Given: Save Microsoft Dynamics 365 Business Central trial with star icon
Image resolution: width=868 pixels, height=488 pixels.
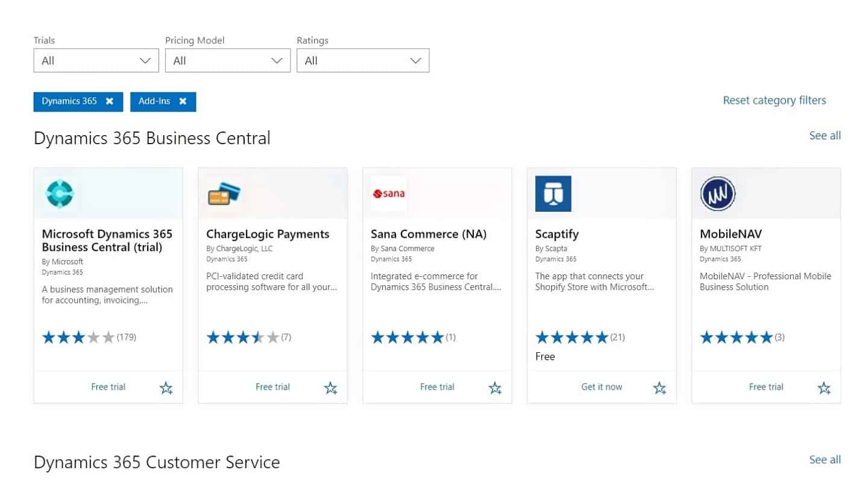Looking at the screenshot, I should (x=166, y=388).
